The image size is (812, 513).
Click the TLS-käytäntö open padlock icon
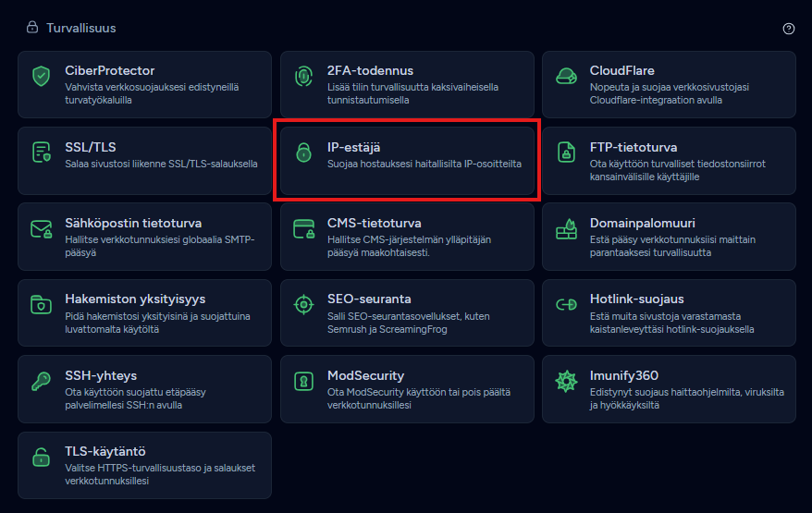pos(41,458)
